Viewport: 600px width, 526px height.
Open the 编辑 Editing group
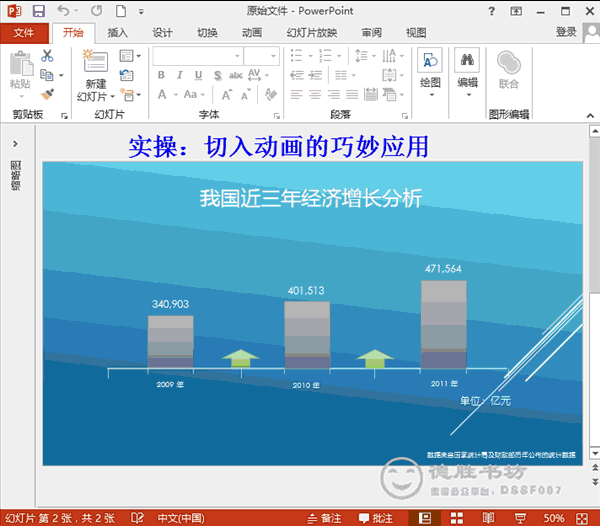point(467,73)
